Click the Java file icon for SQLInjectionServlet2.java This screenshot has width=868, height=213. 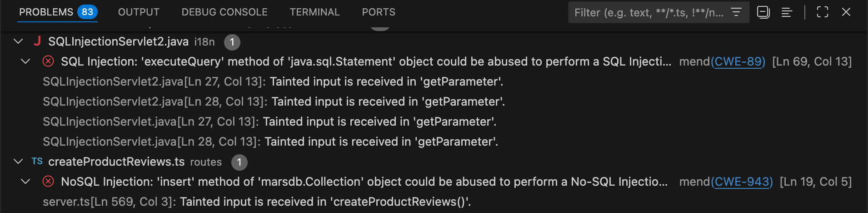point(37,41)
